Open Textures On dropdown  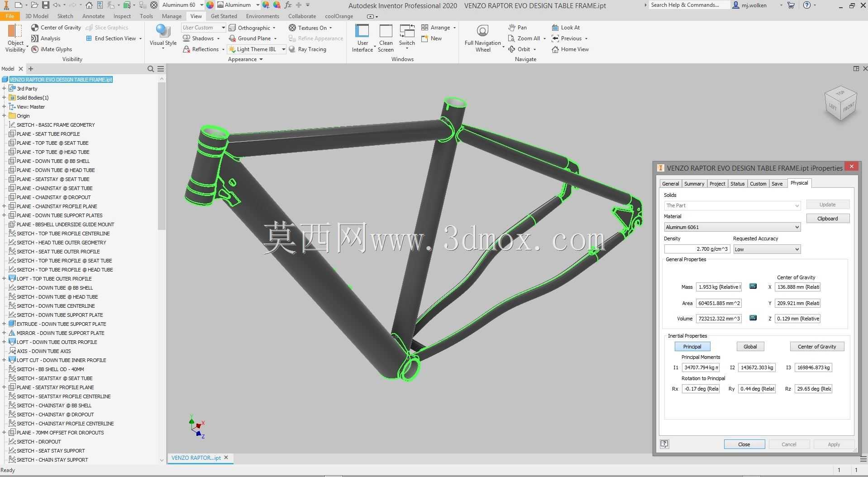(331, 28)
